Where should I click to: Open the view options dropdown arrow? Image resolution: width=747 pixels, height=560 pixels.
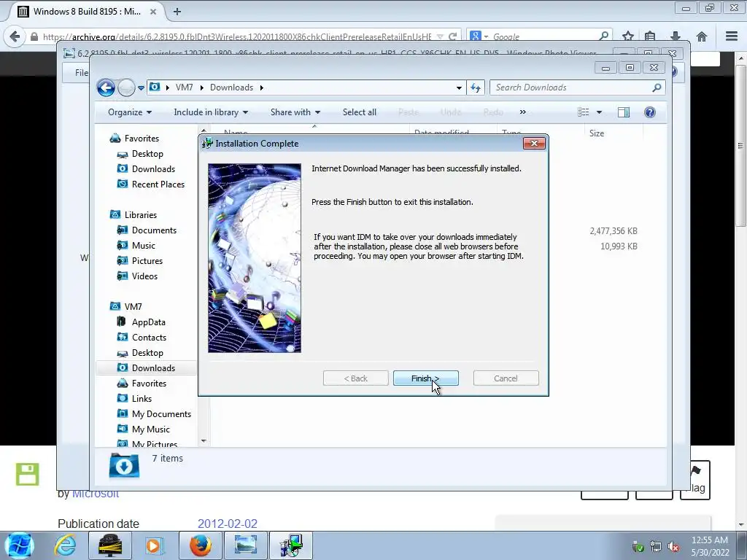[600, 112]
